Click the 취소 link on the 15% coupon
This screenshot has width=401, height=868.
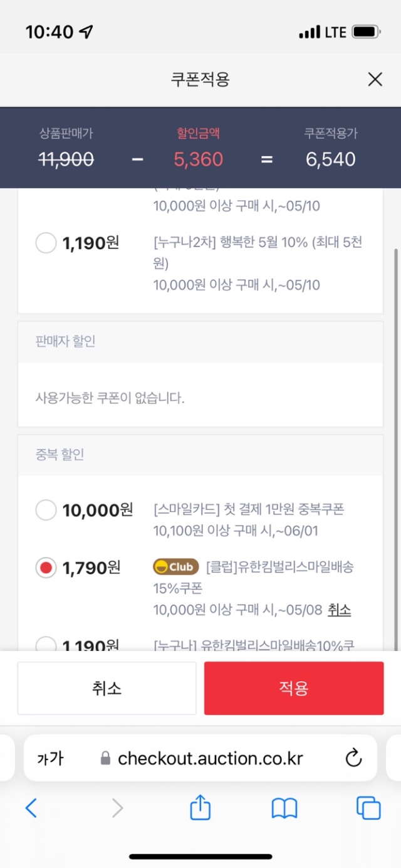point(339,609)
